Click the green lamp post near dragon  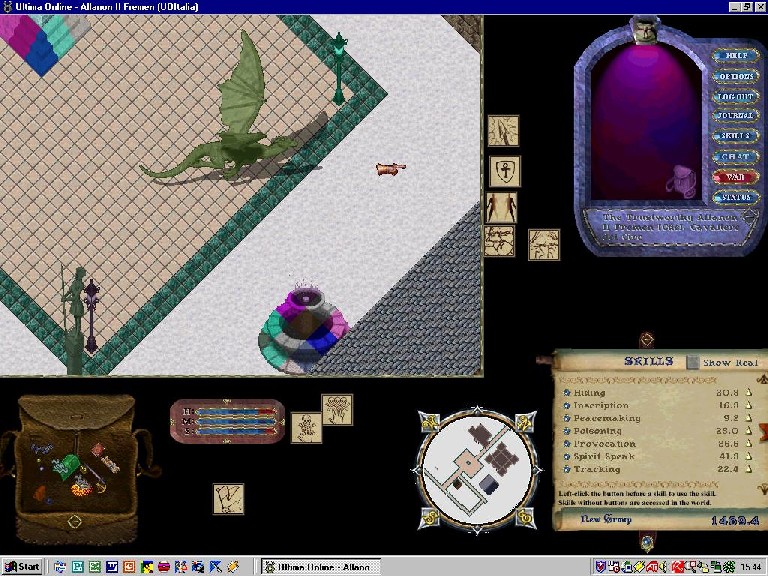pyautogui.click(x=338, y=69)
